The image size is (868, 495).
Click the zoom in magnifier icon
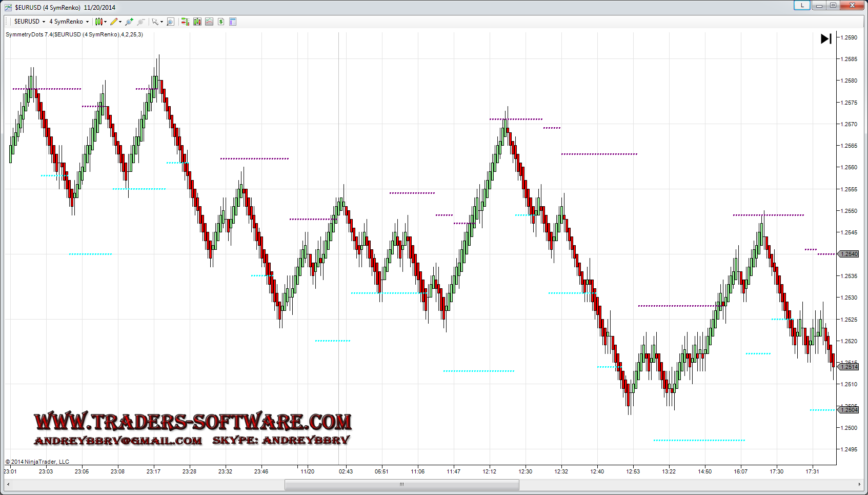click(129, 22)
